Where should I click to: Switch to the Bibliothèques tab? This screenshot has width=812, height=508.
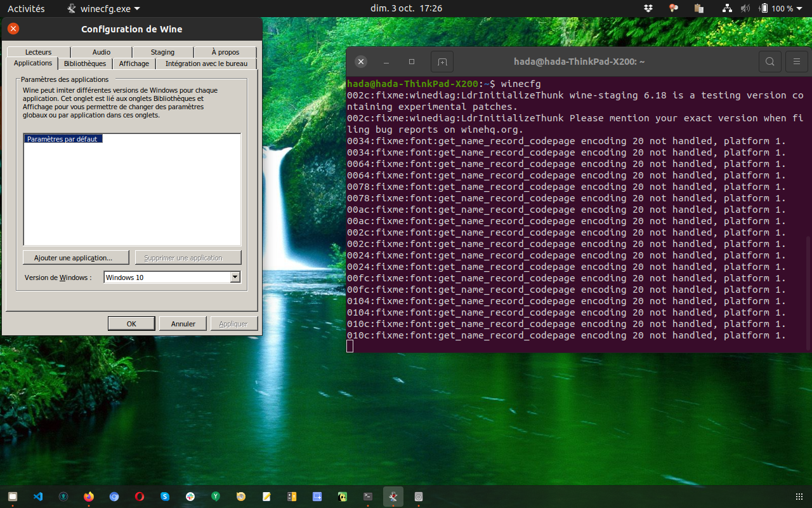(x=85, y=63)
